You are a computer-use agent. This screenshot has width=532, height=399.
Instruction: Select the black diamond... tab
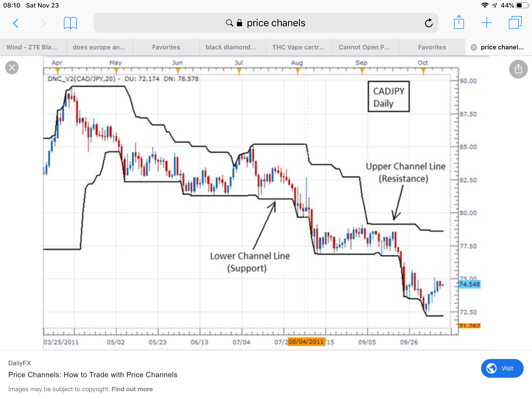(231, 47)
